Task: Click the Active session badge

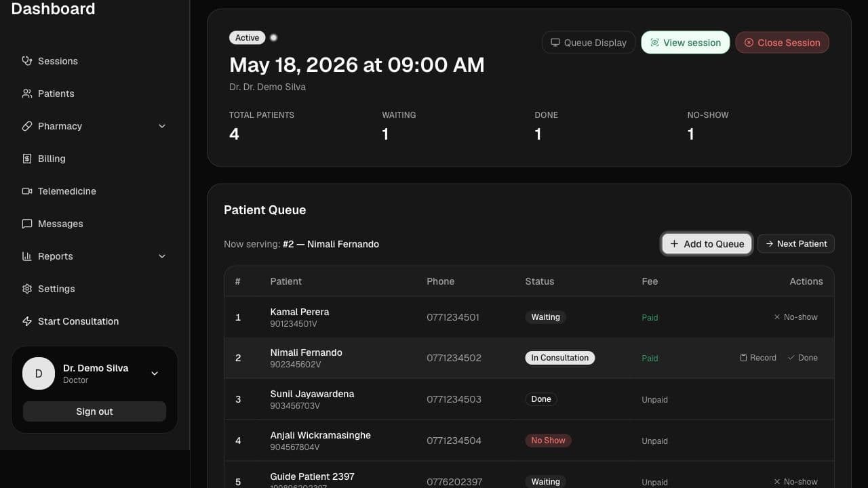Action: click(248, 38)
